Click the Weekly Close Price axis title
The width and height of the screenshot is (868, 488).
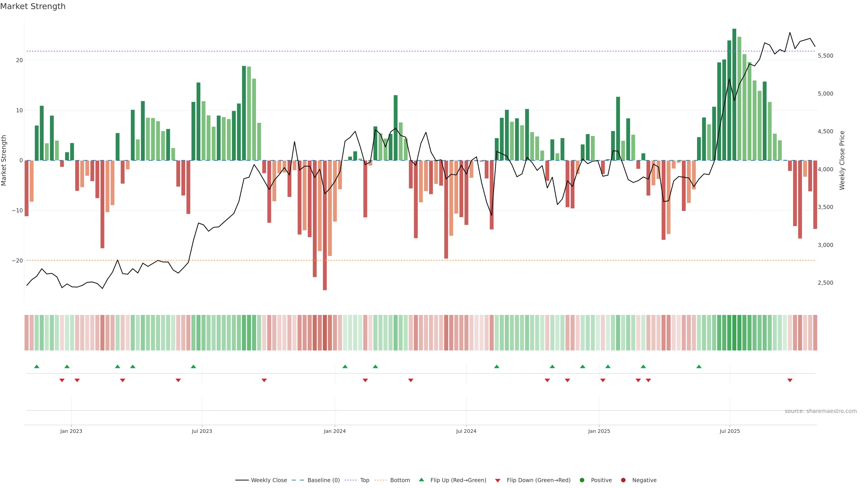842,160
